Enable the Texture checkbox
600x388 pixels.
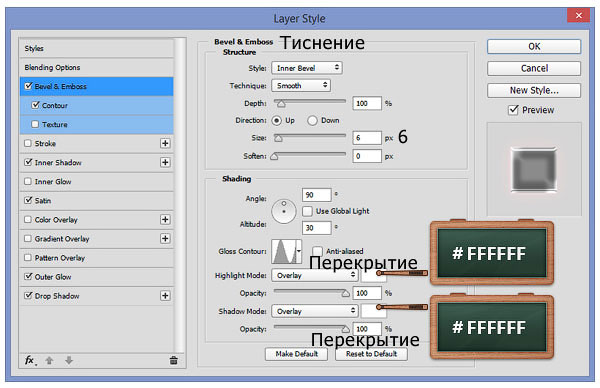pos(35,124)
